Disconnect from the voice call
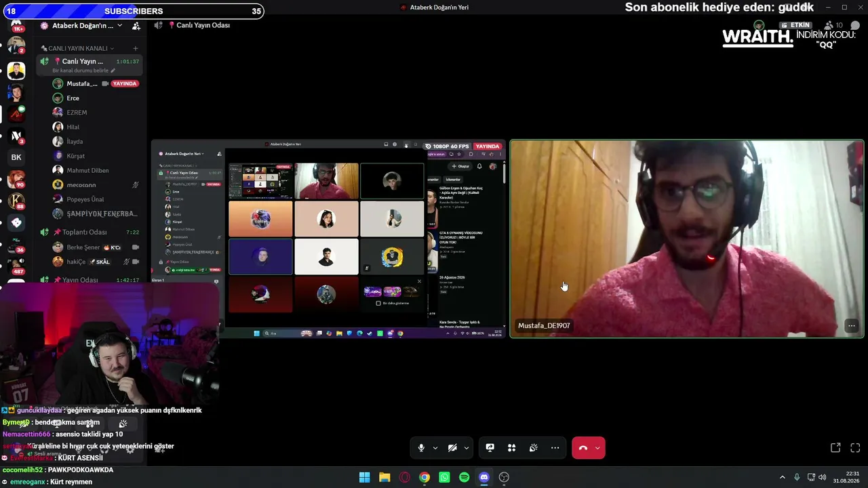Viewport: 868px width, 488px height. [x=583, y=448]
